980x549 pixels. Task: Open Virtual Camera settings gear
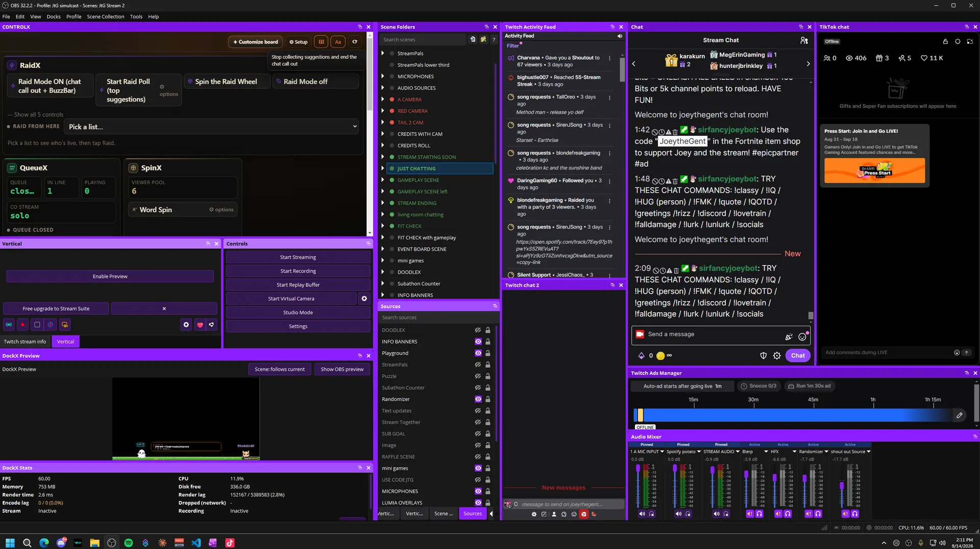364,298
